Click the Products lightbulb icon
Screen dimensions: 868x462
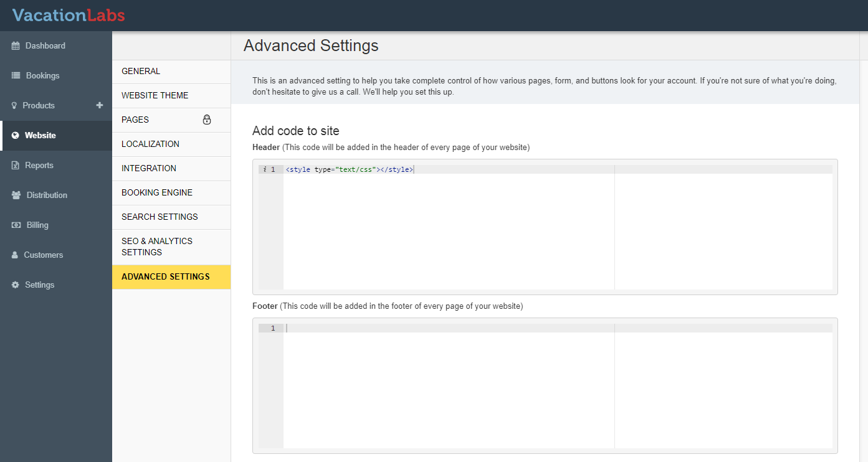(x=14, y=106)
